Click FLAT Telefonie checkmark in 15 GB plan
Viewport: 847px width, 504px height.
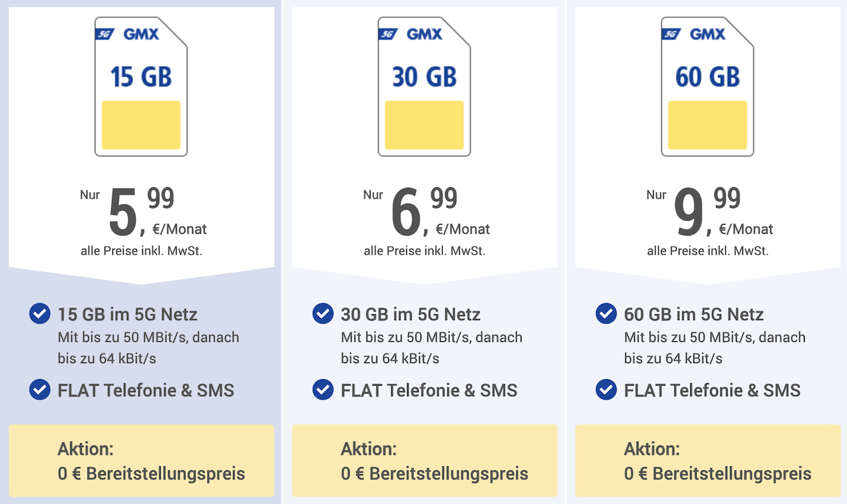tap(40, 390)
